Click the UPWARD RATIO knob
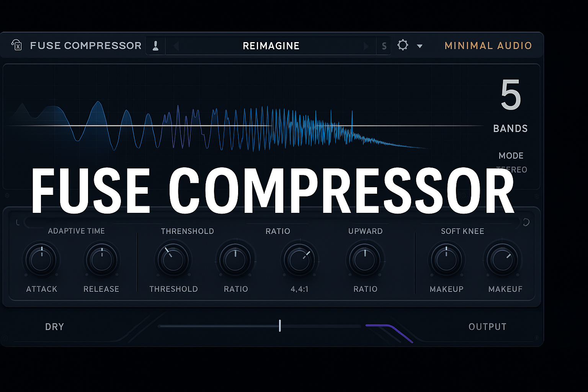Viewport: 588px width, 392px height. point(365,260)
